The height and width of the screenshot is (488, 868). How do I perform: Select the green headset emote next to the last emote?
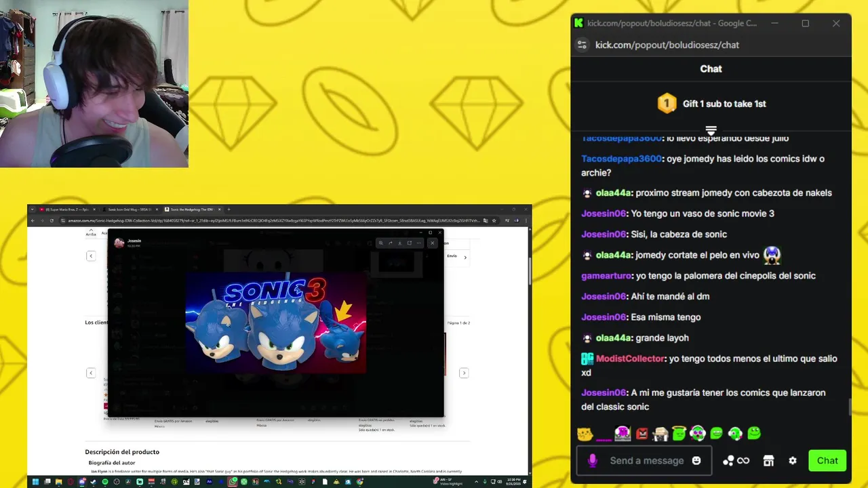[x=735, y=433]
